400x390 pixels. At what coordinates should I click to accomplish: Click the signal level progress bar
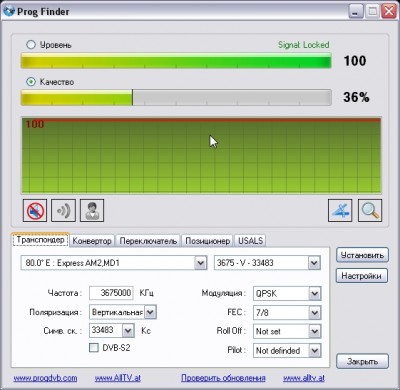(176, 61)
